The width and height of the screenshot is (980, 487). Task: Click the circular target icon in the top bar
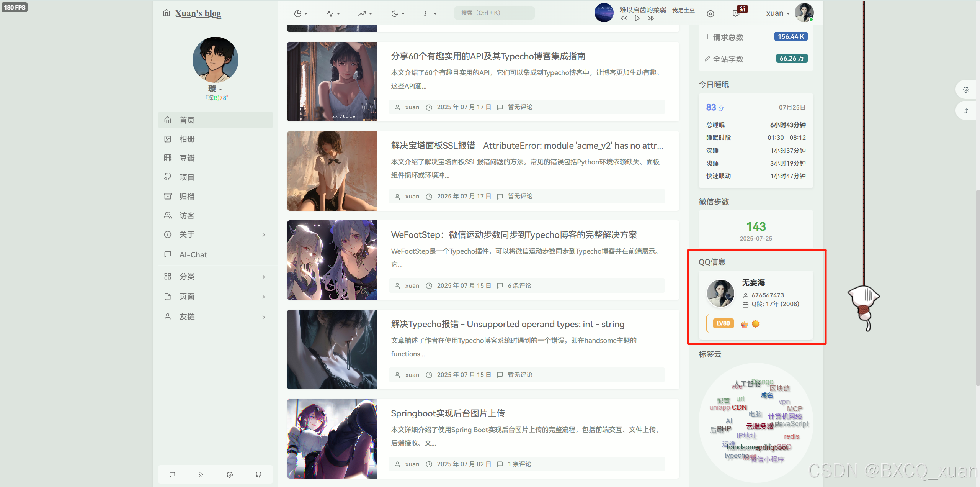pyautogui.click(x=710, y=14)
